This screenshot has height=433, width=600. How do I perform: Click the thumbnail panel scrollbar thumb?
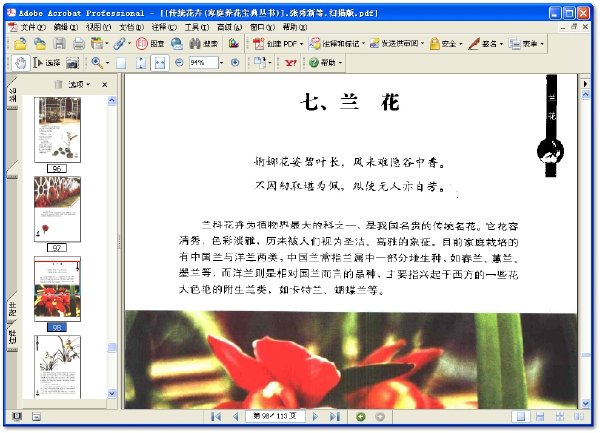112,347
